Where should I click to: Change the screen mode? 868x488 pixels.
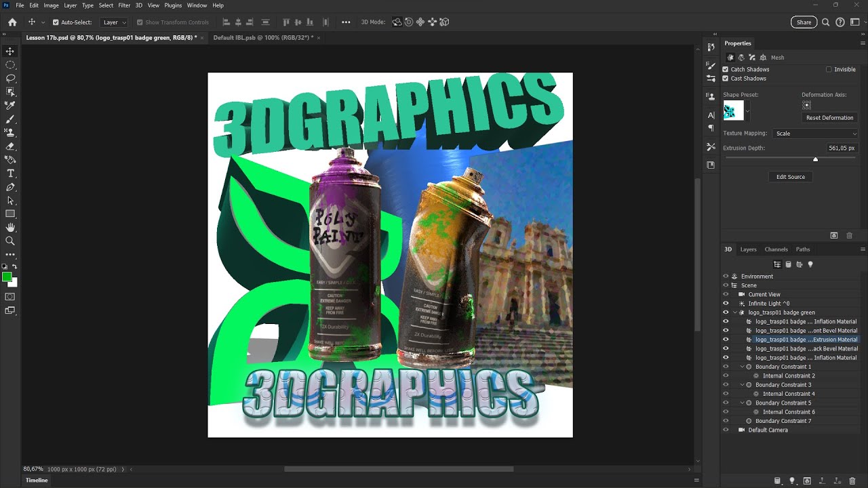click(x=10, y=310)
